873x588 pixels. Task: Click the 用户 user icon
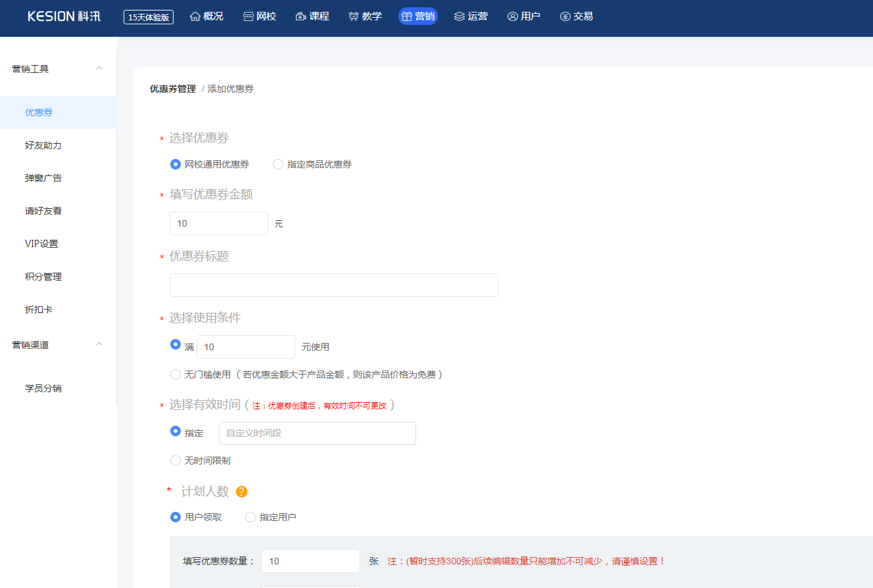513,16
